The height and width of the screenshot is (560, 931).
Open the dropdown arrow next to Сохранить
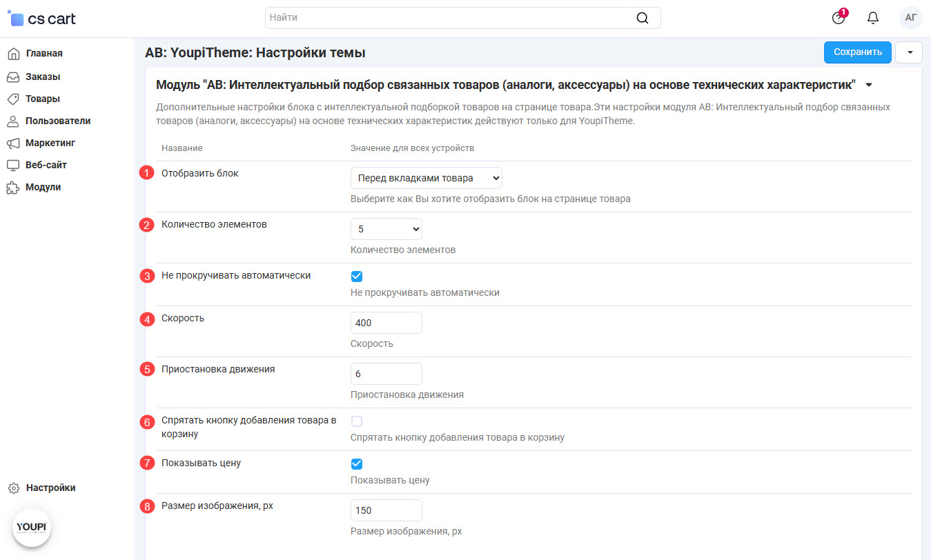[909, 52]
